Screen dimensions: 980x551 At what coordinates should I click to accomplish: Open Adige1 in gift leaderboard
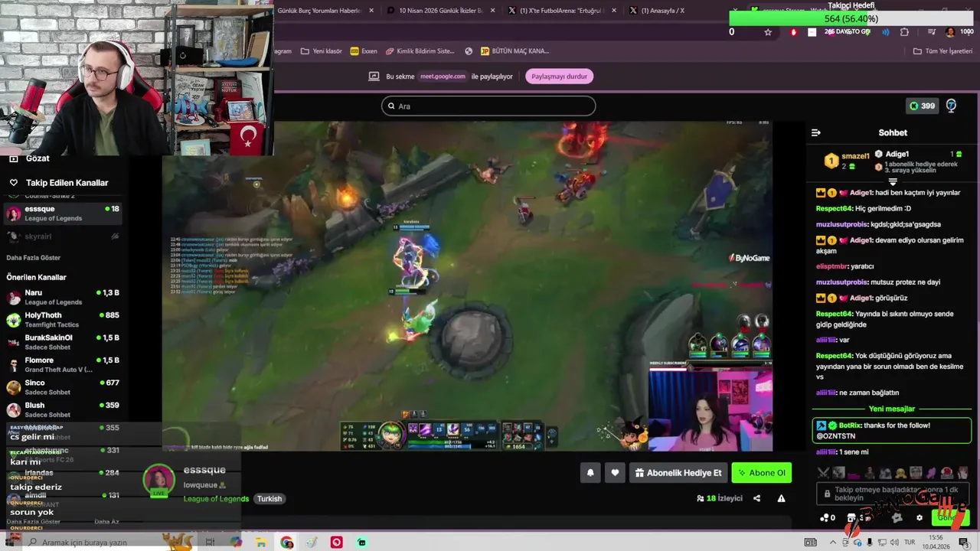click(x=897, y=154)
